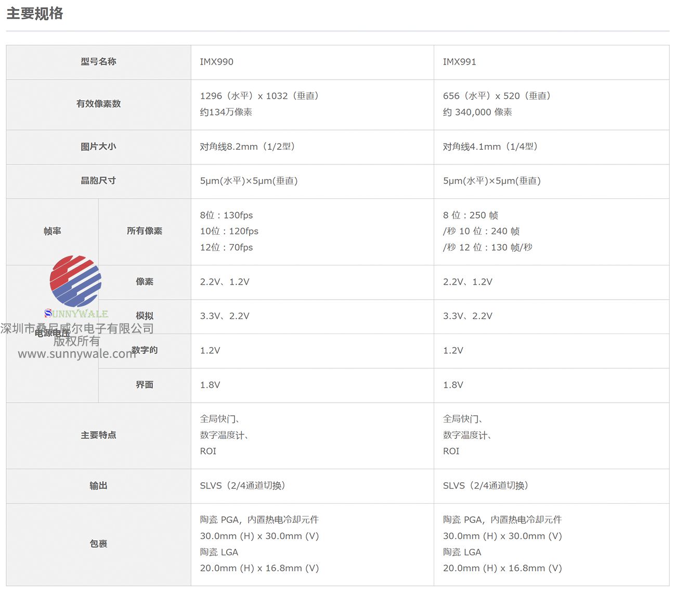Screen dimensions: 676x616
Task: Select the 有效像素数 row label
Action: click(x=98, y=104)
